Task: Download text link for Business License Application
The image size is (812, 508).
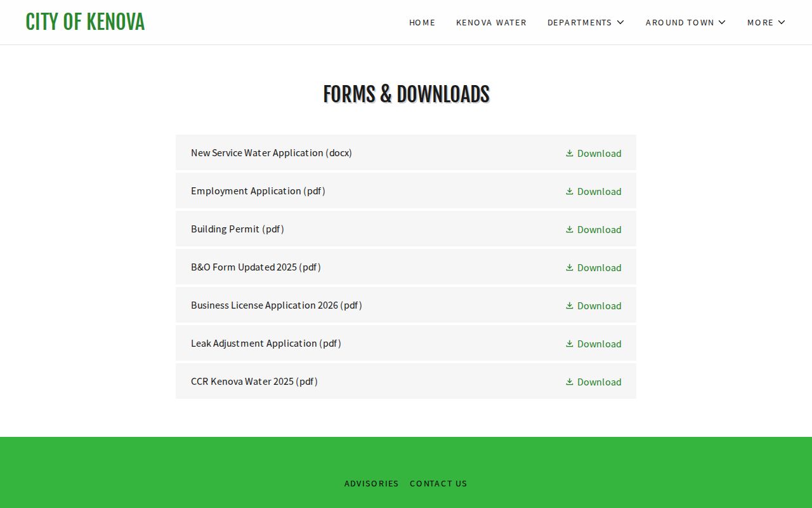Action: point(599,305)
